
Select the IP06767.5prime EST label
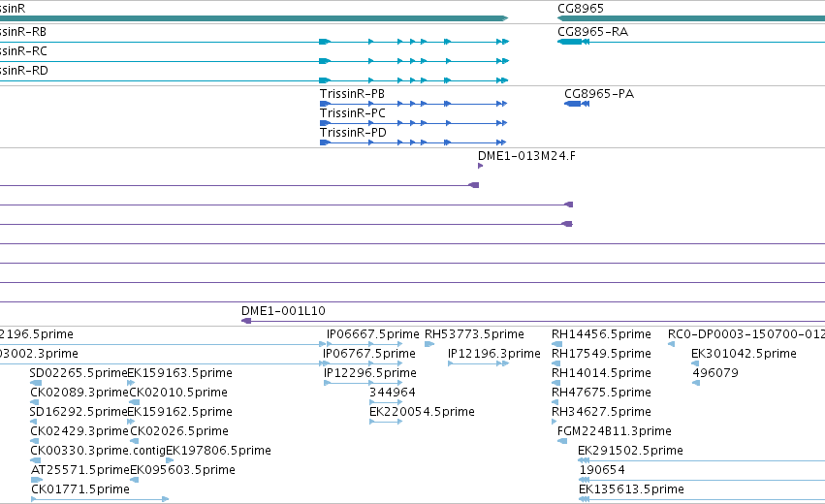(368, 354)
